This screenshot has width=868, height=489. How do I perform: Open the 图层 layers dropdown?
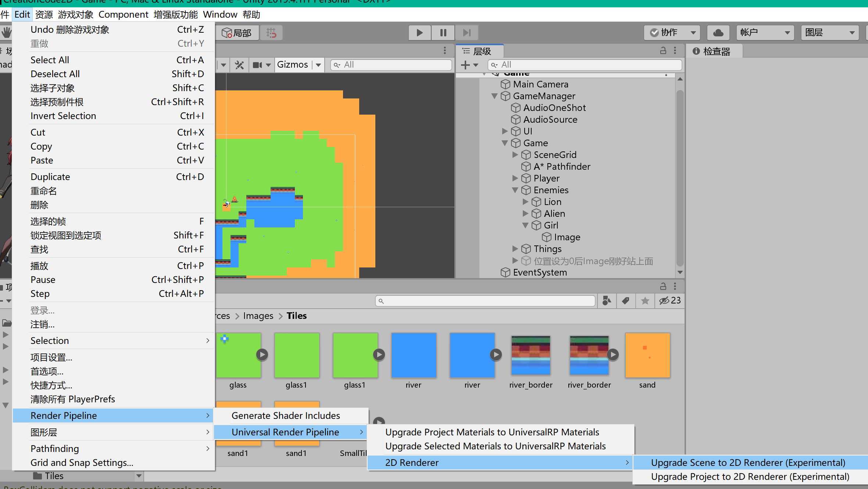tap(829, 32)
